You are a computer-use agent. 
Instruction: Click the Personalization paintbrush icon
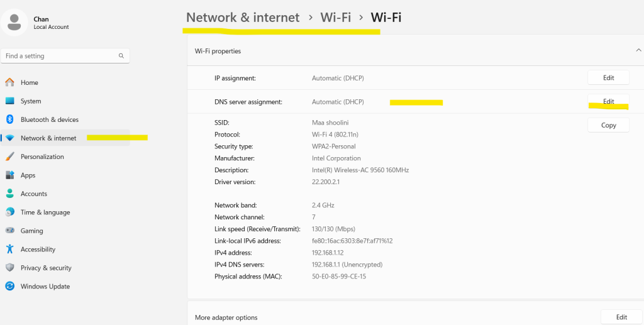pos(9,157)
